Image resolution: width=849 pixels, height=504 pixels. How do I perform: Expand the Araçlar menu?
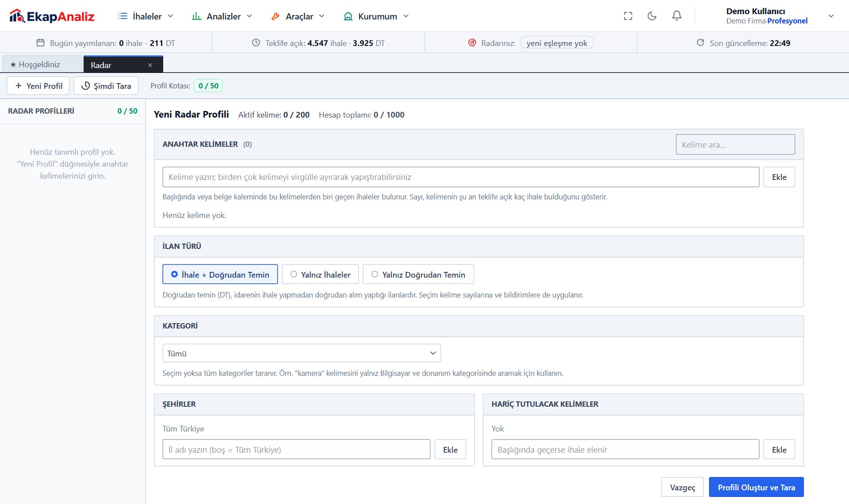point(298,16)
